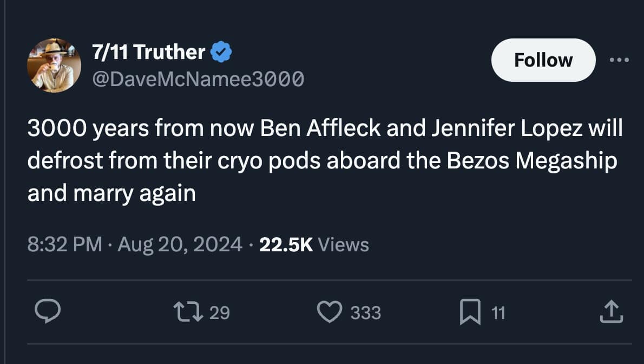Click the Aug 20, 2024 date
This screenshot has height=364, width=644.
pos(180,245)
